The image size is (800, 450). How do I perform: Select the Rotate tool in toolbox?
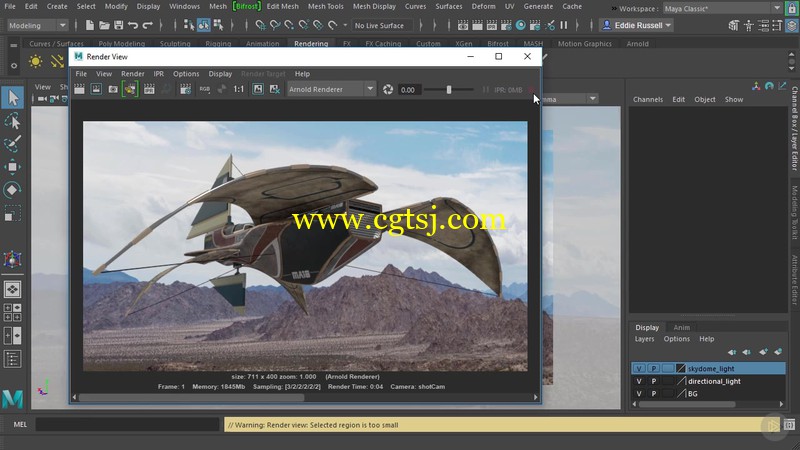click(x=12, y=190)
